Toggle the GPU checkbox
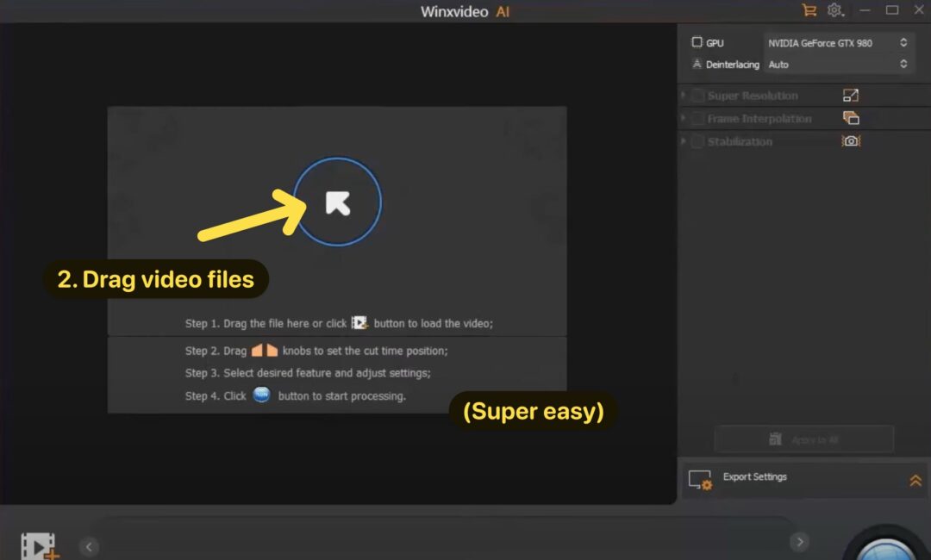 click(697, 42)
